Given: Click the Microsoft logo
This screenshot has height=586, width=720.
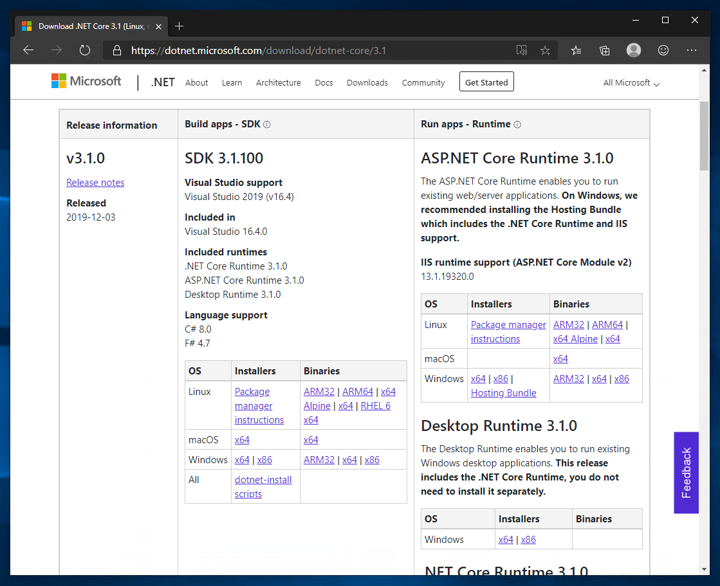Looking at the screenshot, I should click(86, 81).
